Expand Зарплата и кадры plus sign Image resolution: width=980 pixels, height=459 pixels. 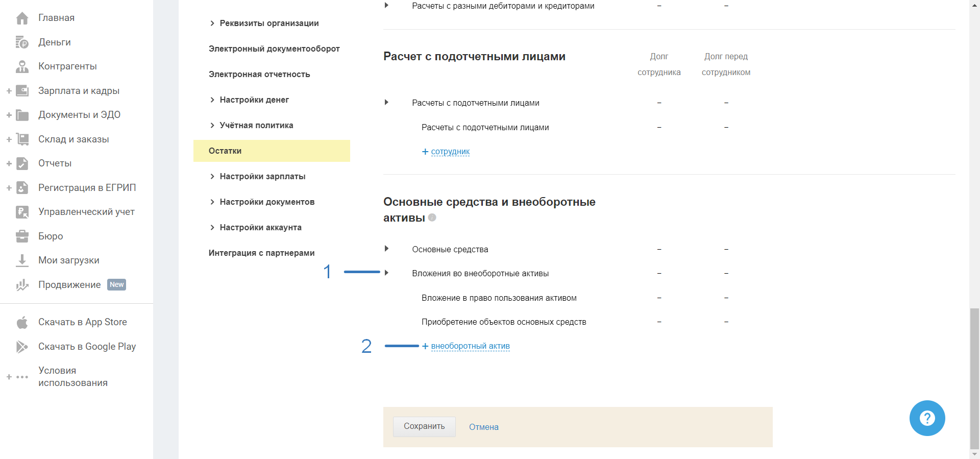(x=9, y=91)
